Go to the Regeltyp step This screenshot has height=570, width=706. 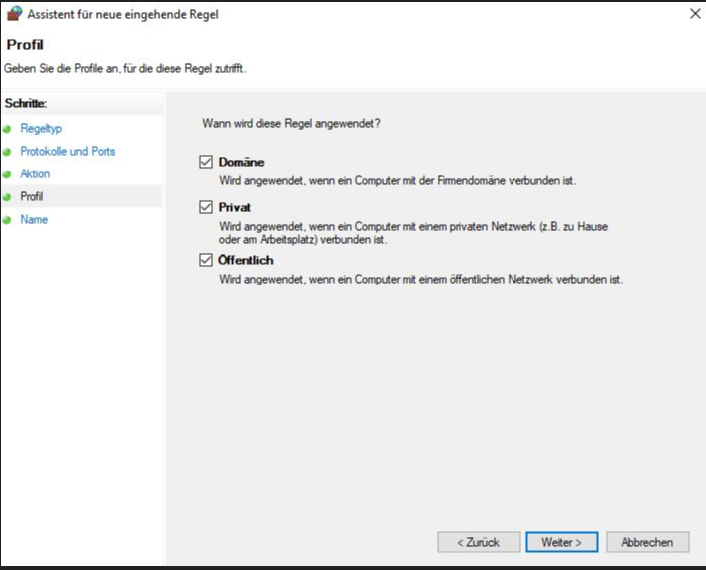tap(41, 129)
